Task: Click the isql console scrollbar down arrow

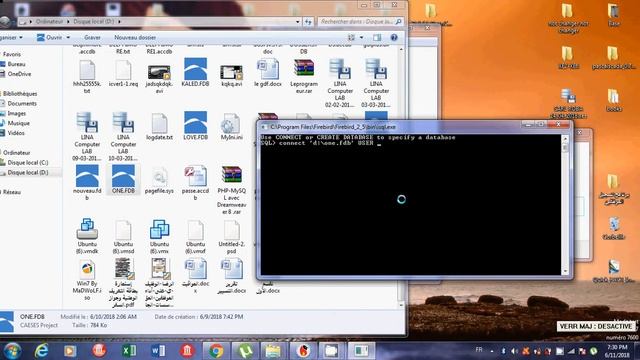Action: 565,271
